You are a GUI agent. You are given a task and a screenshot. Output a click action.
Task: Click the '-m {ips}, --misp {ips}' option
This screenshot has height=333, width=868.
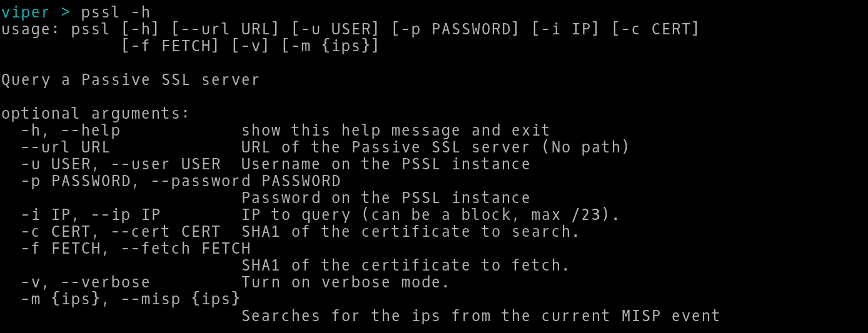(x=130, y=299)
